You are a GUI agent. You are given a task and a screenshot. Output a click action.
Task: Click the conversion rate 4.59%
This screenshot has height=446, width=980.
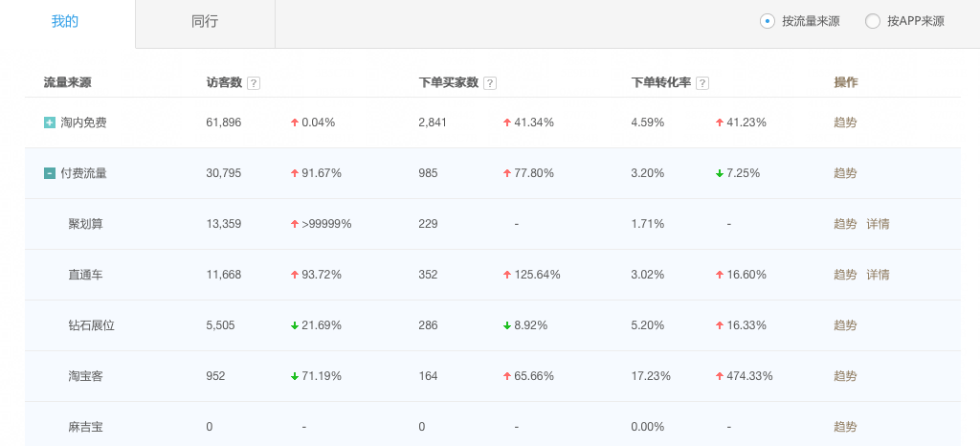pyautogui.click(x=648, y=123)
